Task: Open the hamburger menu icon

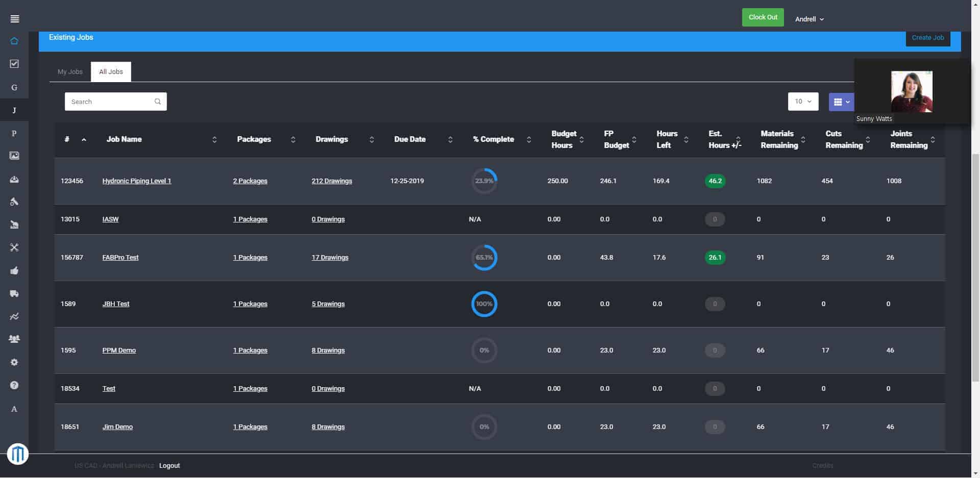Action: click(x=14, y=19)
